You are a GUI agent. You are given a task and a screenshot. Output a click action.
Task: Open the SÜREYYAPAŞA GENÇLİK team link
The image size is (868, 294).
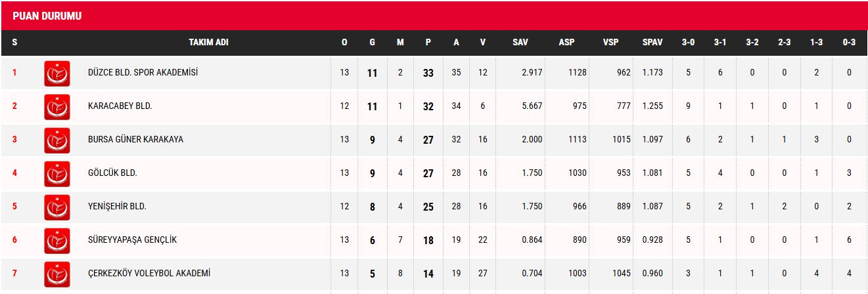[133, 240]
